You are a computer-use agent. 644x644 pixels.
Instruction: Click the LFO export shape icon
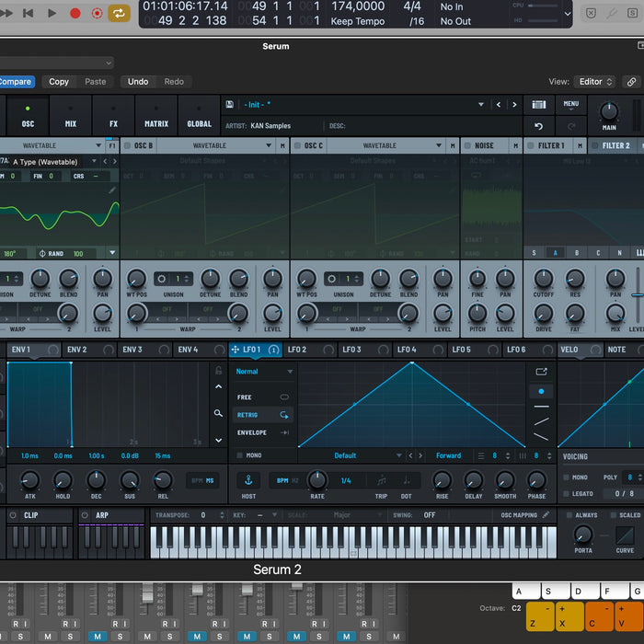[x=541, y=372]
